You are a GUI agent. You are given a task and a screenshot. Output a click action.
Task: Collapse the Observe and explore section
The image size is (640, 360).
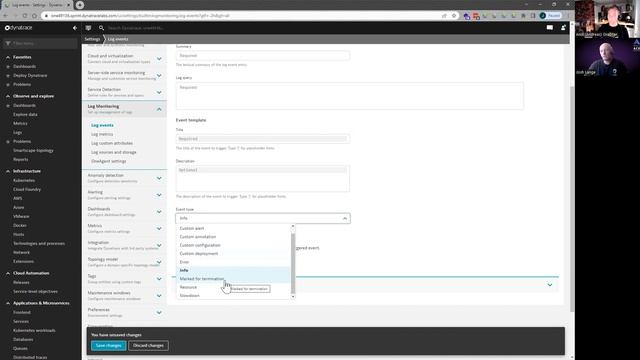click(8, 96)
